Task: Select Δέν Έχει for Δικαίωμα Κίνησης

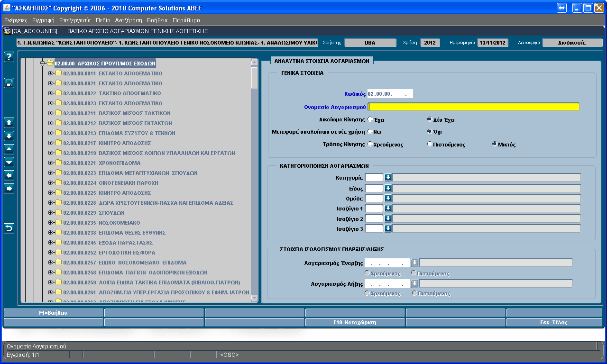Action: 430,120
